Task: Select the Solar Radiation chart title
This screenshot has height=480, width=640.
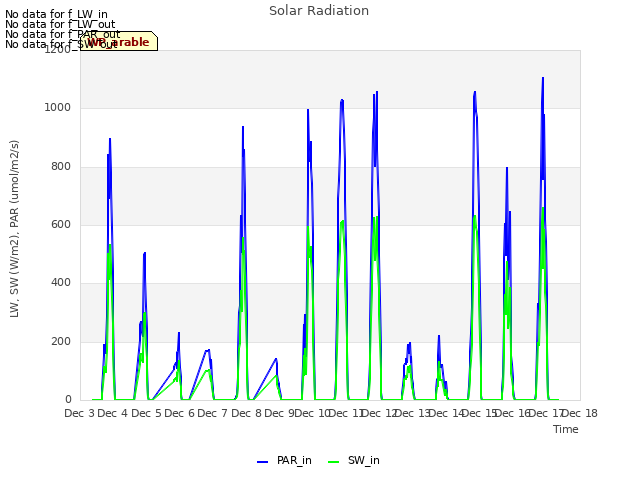Action: coord(319,11)
